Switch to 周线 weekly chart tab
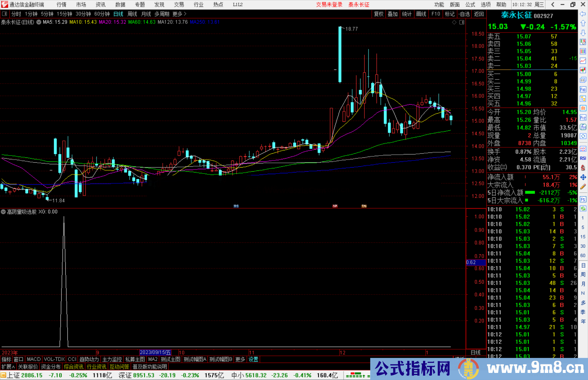Viewport: 588px width, 380px height. [132, 14]
